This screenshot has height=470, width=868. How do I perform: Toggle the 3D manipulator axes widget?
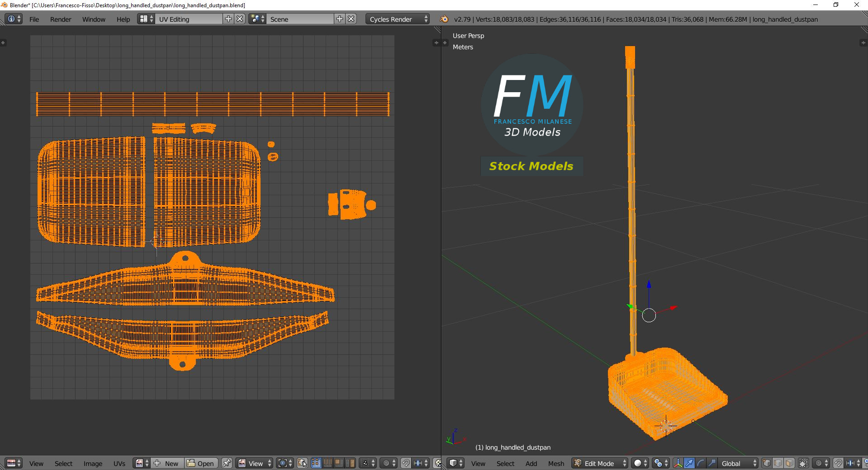(678, 463)
